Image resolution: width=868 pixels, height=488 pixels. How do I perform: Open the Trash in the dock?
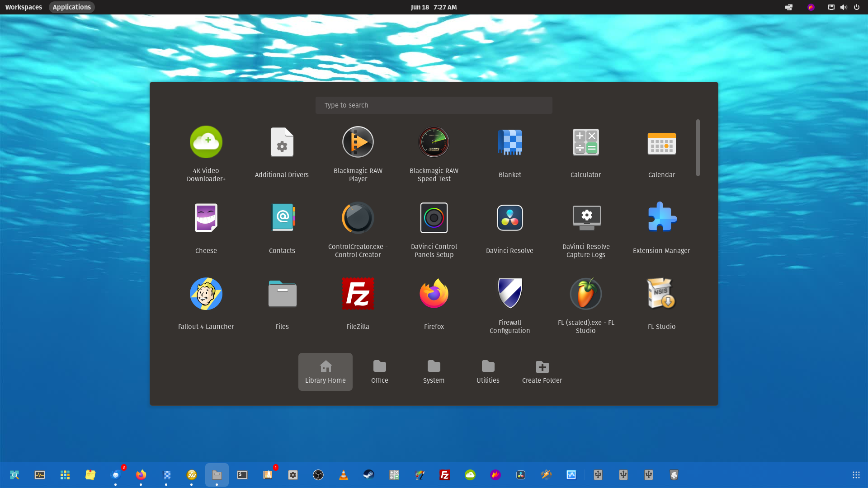point(674,475)
